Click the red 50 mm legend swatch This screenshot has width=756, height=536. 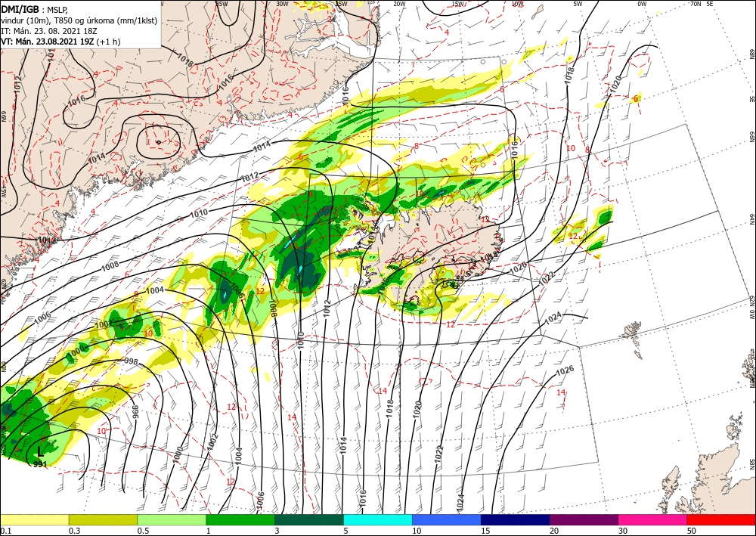tap(721, 520)
